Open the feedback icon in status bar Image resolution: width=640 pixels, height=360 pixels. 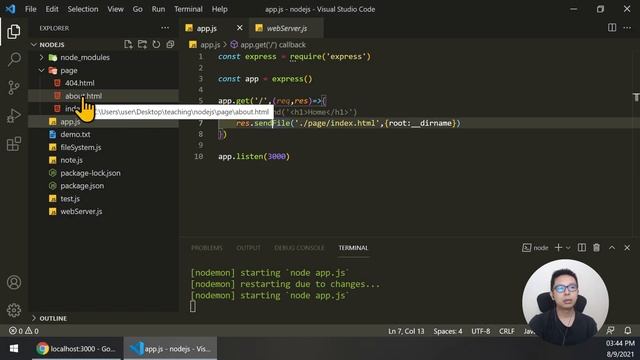tap(610, 330)
